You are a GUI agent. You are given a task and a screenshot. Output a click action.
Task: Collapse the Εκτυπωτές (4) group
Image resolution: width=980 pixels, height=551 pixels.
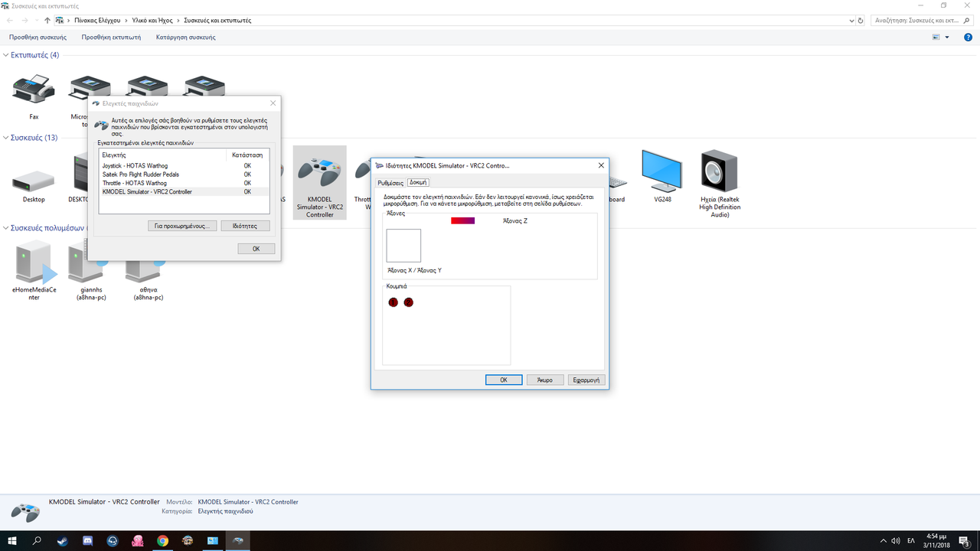click(x=7, y=55)
